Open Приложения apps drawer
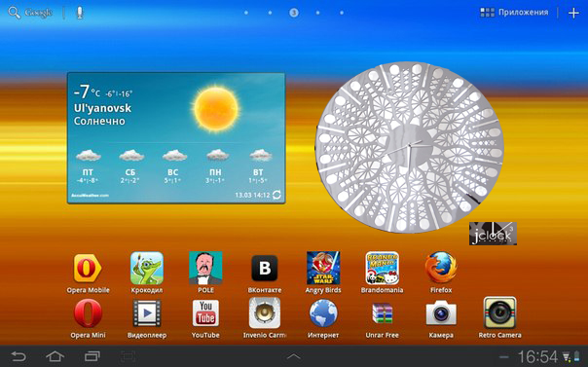Image resolution: width=588 pixels, height=367 pixels. 514,13
